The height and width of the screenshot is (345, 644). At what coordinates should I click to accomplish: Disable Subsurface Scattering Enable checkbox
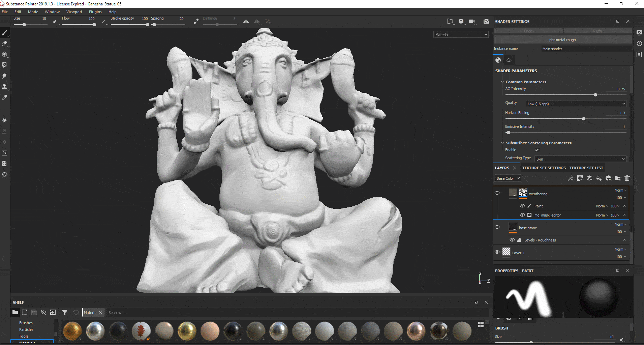pyautogui.click(x=536, y=149)
